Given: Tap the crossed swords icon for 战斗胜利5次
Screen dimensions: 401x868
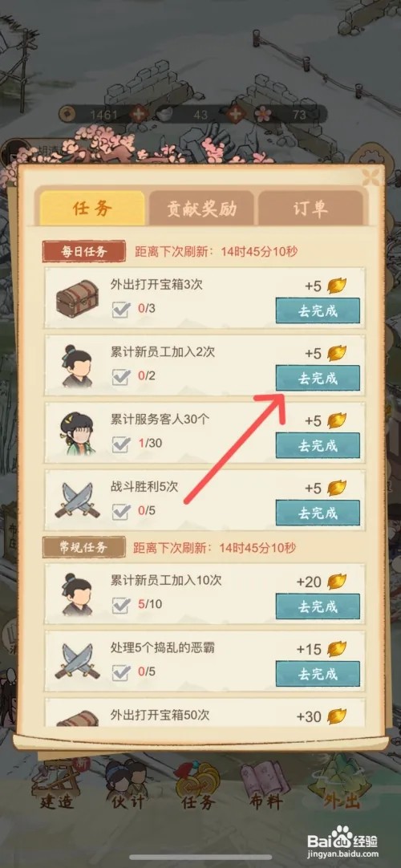Looking at the screenshot, I should point(77,500).
